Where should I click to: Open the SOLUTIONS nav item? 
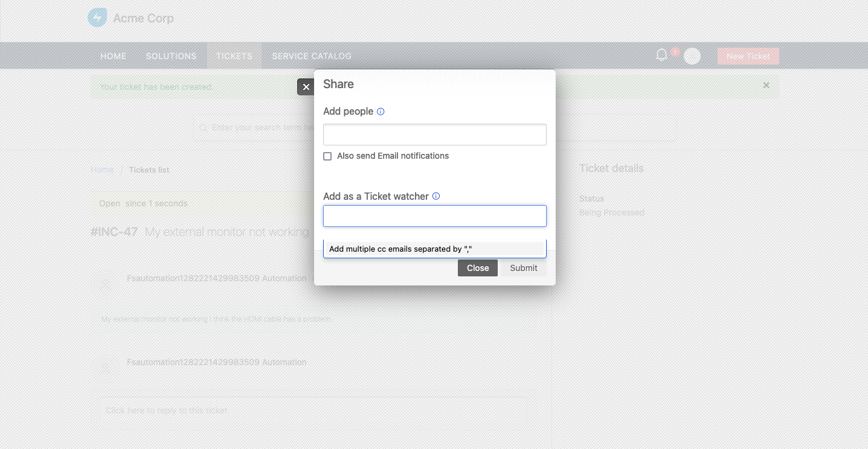click(x=171, y=56)
